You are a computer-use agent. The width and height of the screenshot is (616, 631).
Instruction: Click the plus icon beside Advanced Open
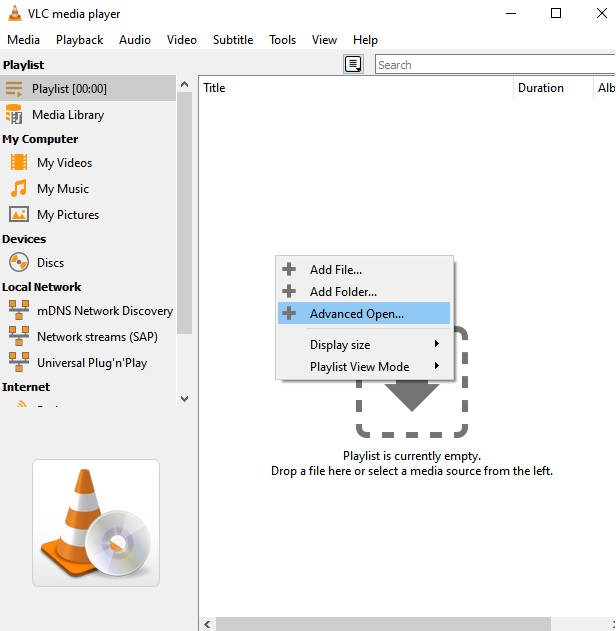pyautogui.click(x=289, y=313)
